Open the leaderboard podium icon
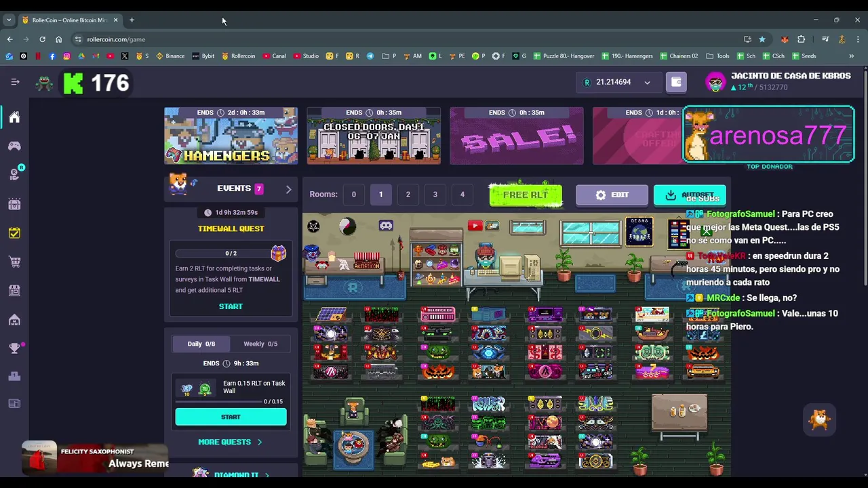This screenshot has width=868, height=488. pos(14,376)
